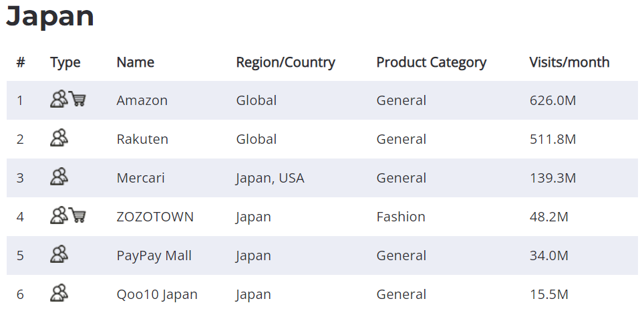Click the PayPay Mall name

tap(154, 256)
